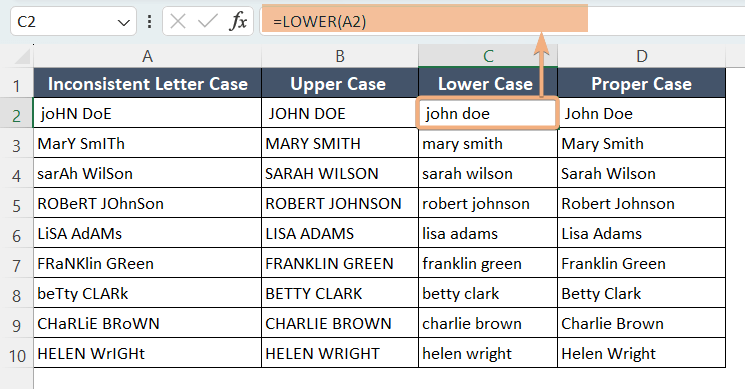This screenshot has width=745, height=389.
Task: Select column B header
Action: tap(340, 56)
